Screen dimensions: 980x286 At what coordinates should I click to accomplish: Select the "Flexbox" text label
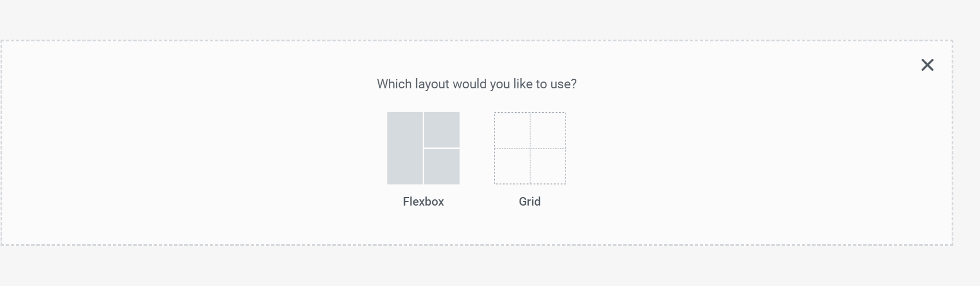point(423,202)
